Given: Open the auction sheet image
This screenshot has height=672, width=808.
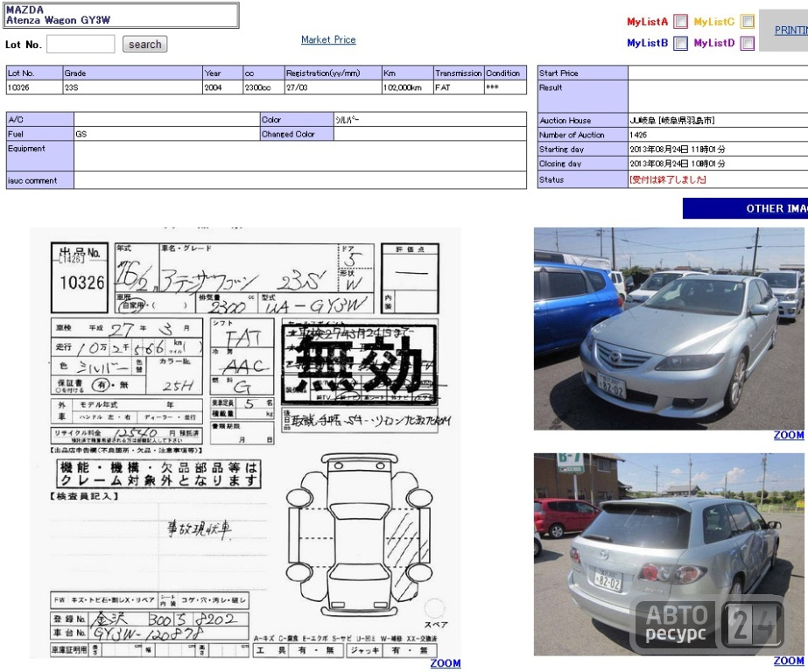Looking at the screenshot, I should click(245, 443).
